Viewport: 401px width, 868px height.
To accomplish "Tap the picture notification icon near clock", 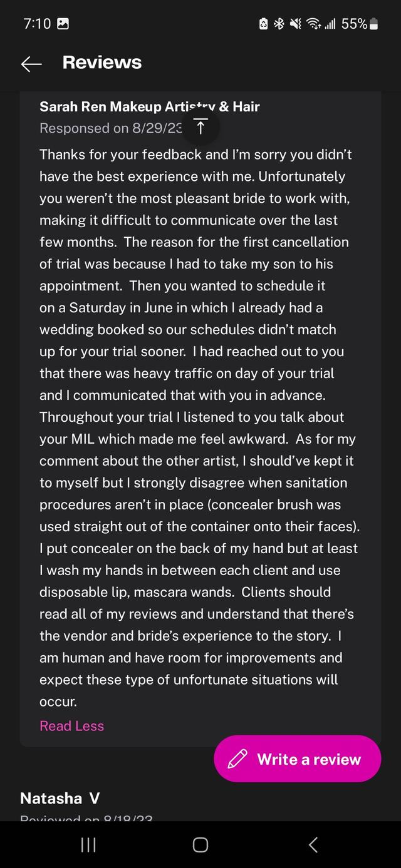I will tap(63, 24).
